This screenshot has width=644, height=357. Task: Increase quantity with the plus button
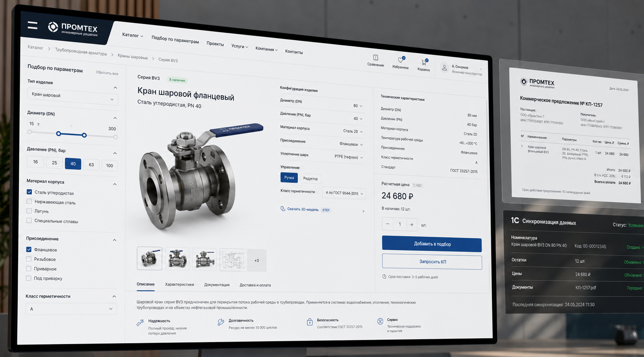412,225
